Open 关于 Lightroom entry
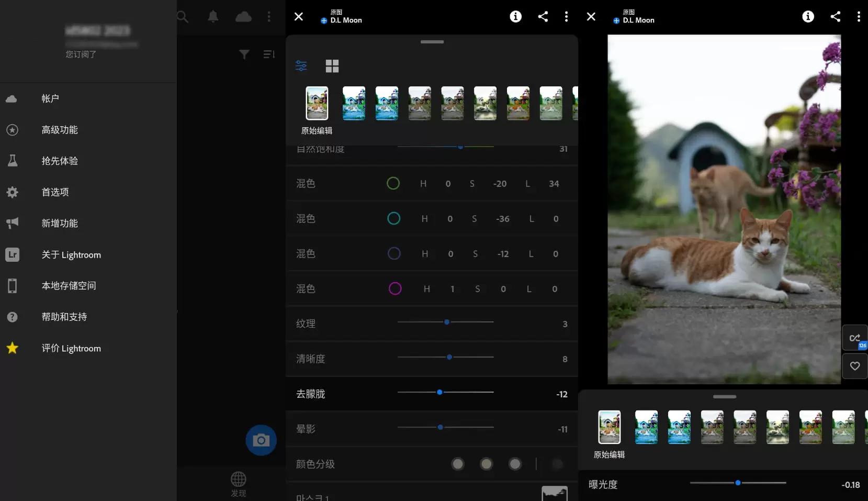Image resolution: width=868 pixels, height=501 pixels. pyautogui.click(x=88, y=255)
